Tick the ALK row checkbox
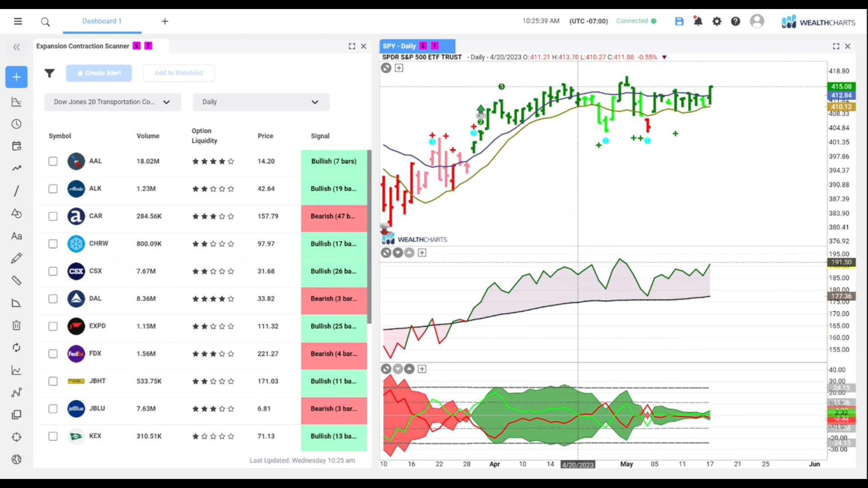Screen dimensions: 868x488 (x=53, y=189)
